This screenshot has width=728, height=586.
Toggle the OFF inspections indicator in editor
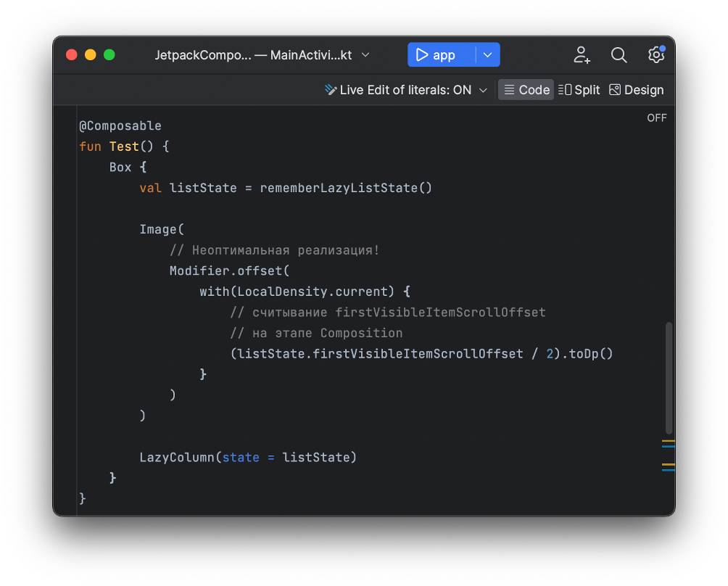pos(656,117)
